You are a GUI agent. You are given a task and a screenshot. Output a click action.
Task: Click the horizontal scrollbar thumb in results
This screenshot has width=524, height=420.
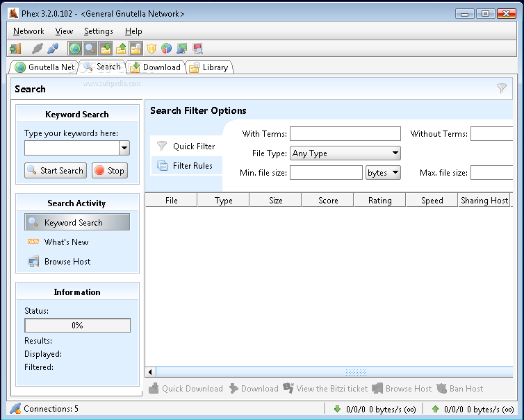(334, 372)
